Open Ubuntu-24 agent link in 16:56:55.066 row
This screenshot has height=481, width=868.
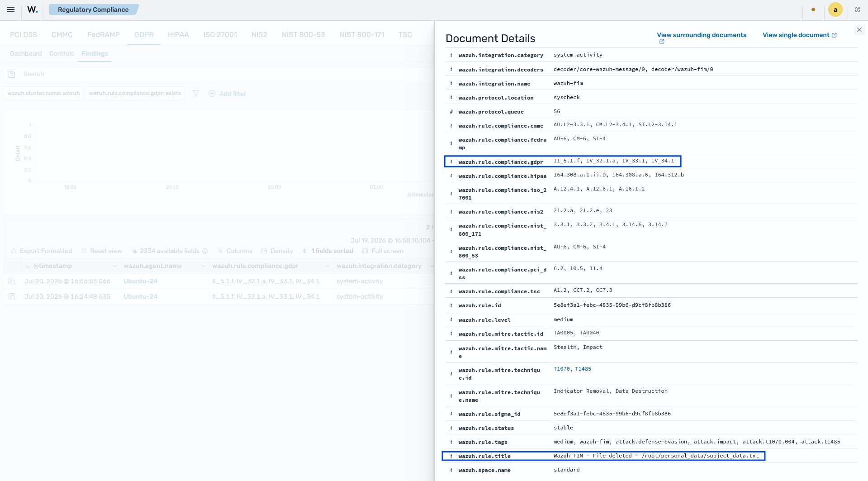click(x=140, y=281)
